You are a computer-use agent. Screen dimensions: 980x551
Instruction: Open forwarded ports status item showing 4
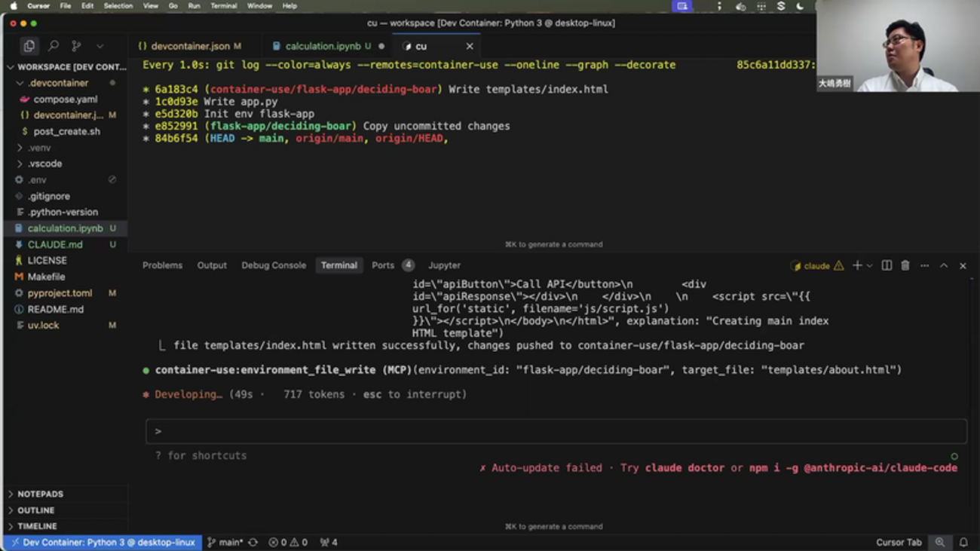pos(329,543)
